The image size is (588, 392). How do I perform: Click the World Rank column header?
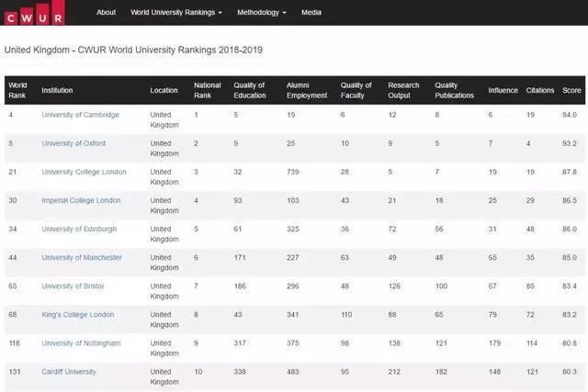(x=18, y=90)
